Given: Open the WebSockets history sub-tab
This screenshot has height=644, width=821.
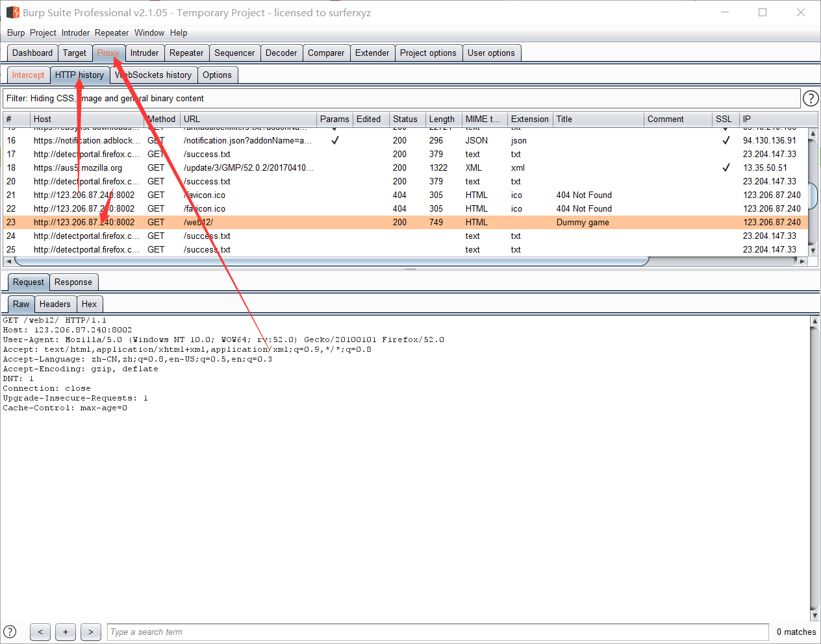Looking at the screenshot, I should 153,75.
